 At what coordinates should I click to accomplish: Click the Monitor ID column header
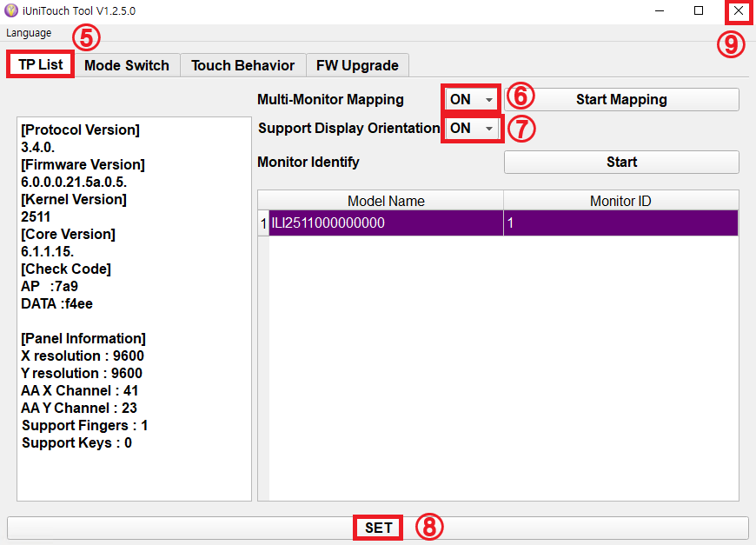(620, 201)
